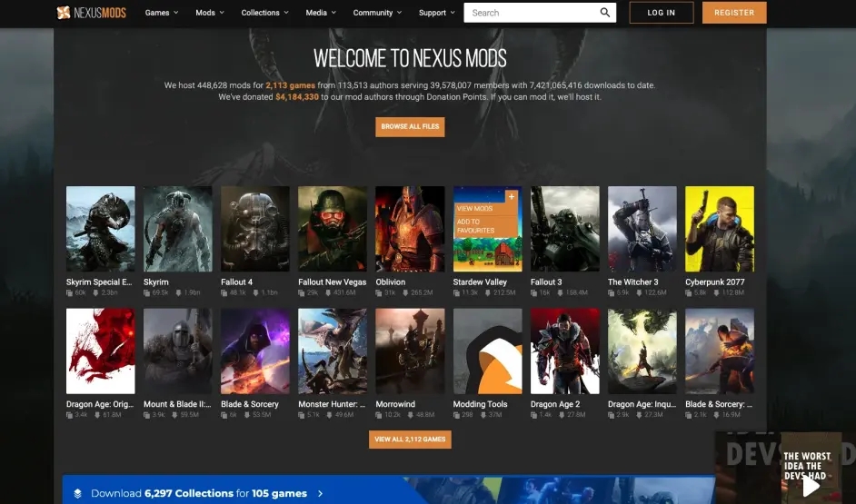This screenshot has height=504, width=856.
Task: Select VIEW MODS on Stardew Valley overlay
Action: [x=475, y=208]
